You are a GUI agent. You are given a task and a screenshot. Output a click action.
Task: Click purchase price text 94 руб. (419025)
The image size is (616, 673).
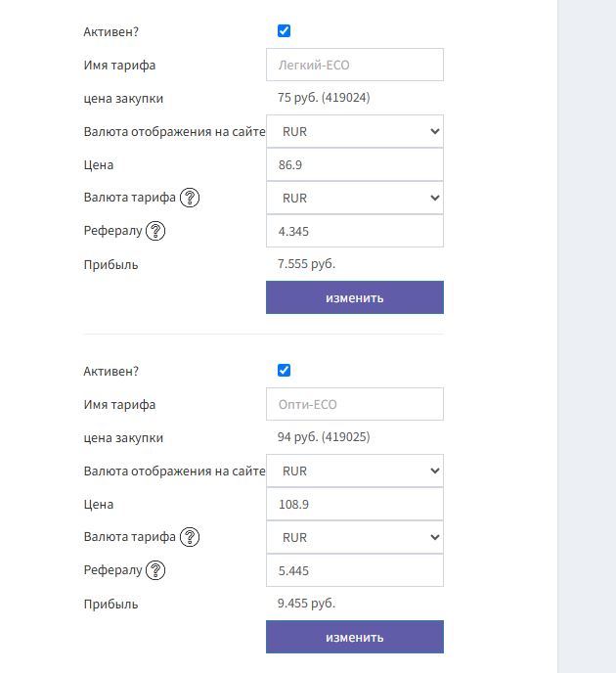(x=324, y=437)
